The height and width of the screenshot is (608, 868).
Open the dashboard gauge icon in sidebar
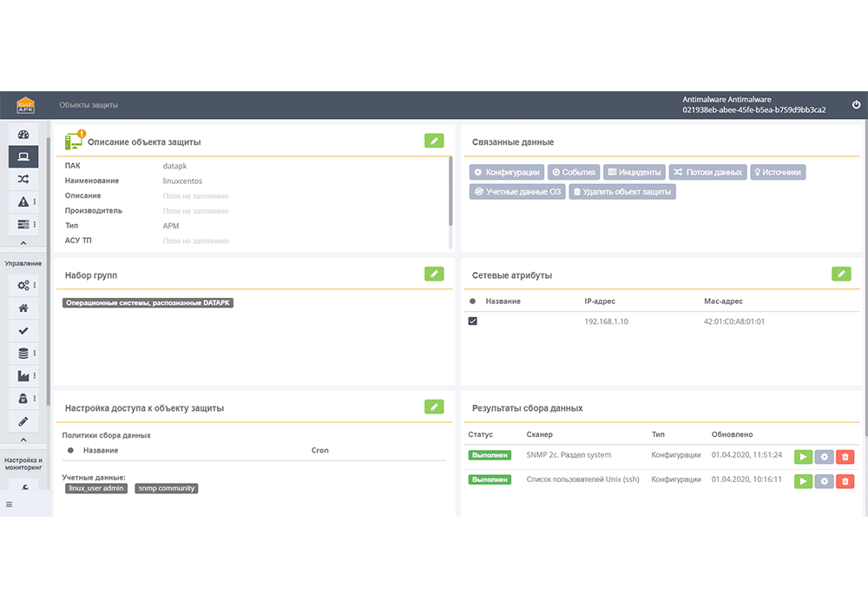coord(23,134)
